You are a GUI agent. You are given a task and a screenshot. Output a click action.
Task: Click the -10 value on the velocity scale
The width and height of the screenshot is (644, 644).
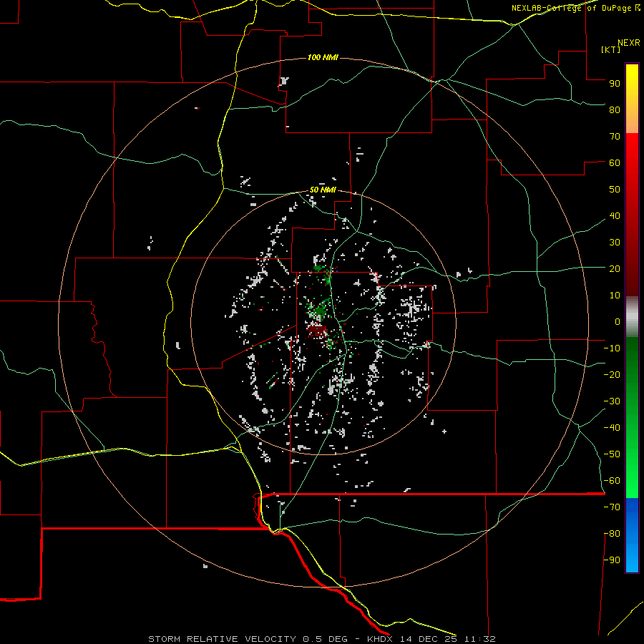[x=612, y=348]
